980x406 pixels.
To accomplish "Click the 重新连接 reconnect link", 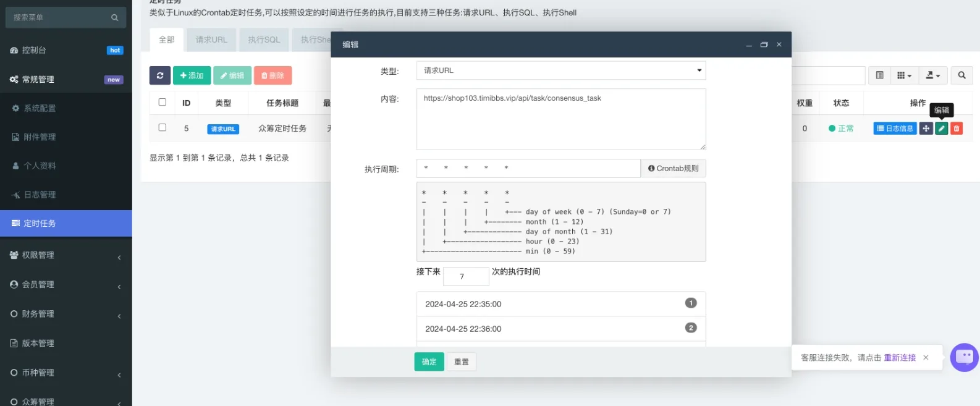I will click(x=899, y=358).
